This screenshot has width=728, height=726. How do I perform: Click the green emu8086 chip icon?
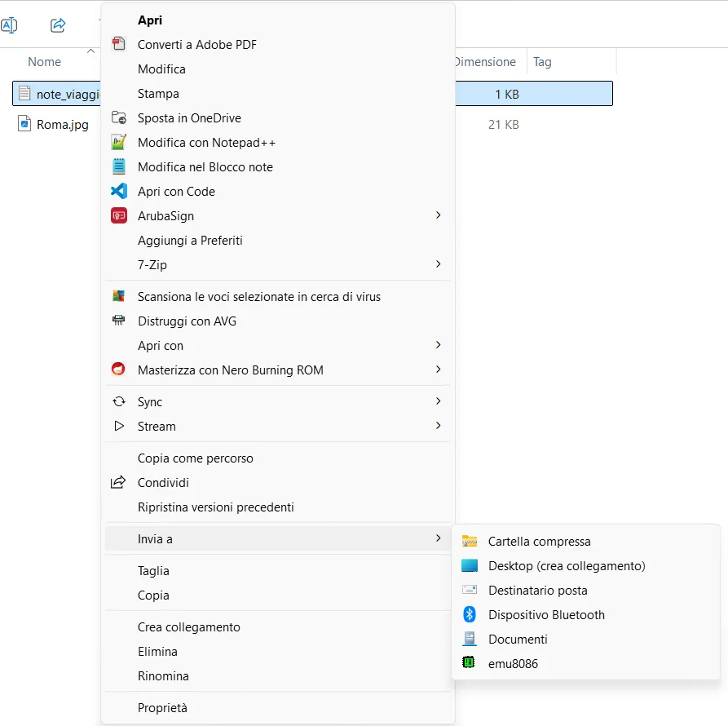pyautogui.click(x=469, y=662)
